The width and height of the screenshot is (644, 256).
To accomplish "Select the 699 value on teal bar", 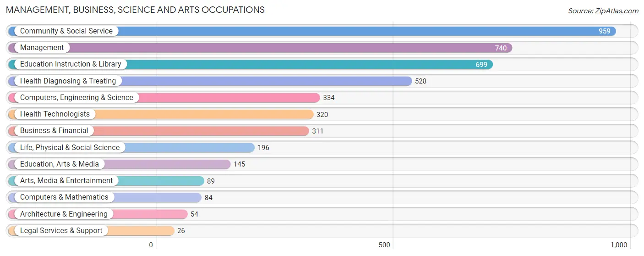I will click(x=481, y=65).
